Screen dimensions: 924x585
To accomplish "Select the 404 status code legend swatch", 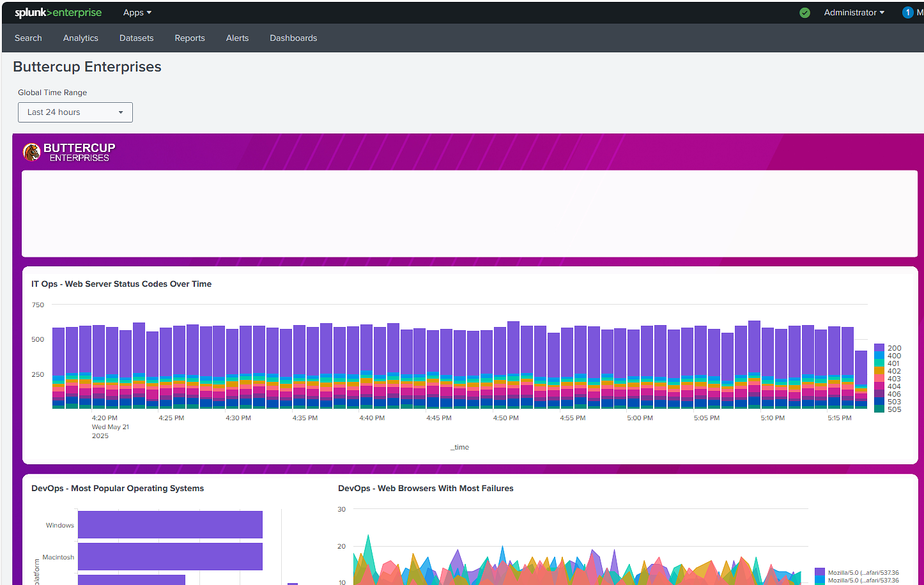I will coord(879,386).
